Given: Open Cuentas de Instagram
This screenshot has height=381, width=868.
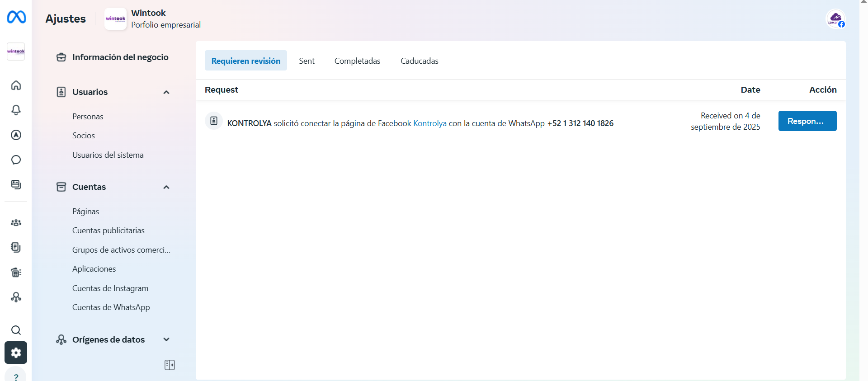Looking at the screenshot, I should tap(110, 288).
